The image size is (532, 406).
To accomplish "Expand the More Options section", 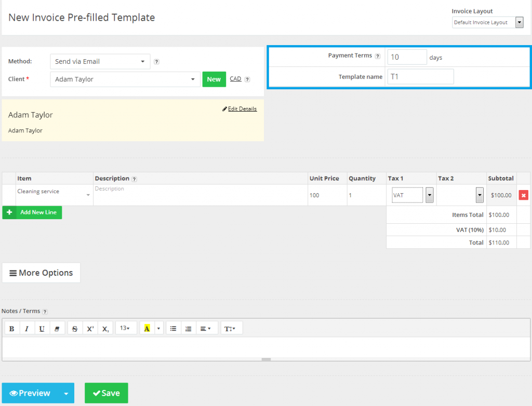I will (41, 273).
